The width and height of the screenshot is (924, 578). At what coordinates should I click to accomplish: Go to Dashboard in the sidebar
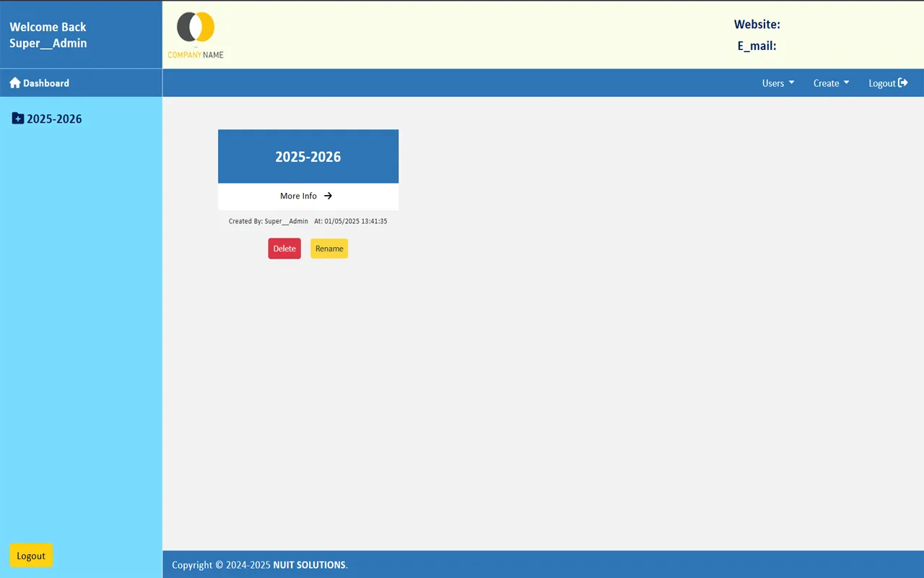[x=45, y=83]
